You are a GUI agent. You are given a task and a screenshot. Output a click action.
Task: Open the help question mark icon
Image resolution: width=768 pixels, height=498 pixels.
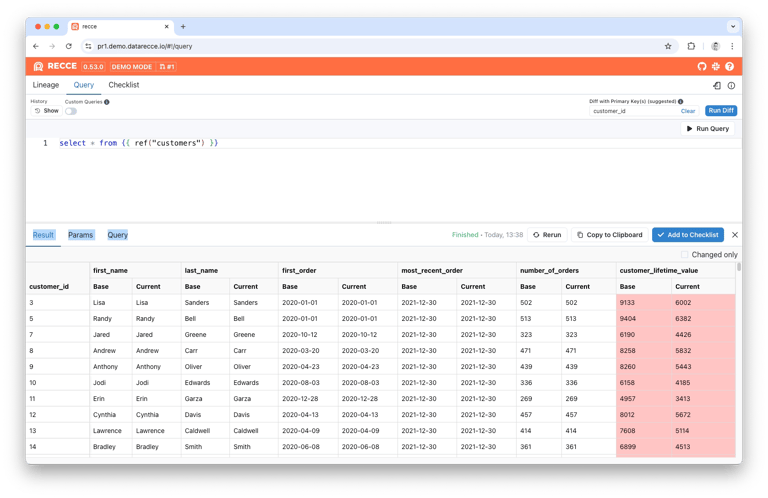(729, 66)
